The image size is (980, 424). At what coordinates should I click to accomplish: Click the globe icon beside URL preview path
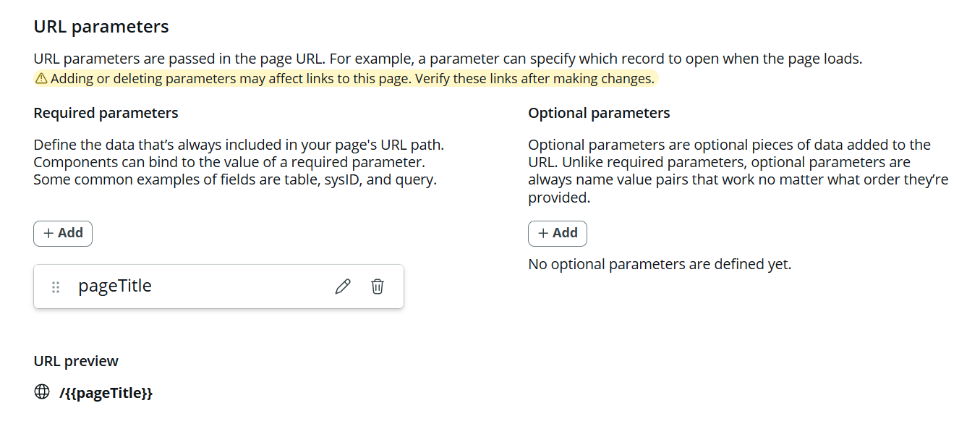(42, 392)
